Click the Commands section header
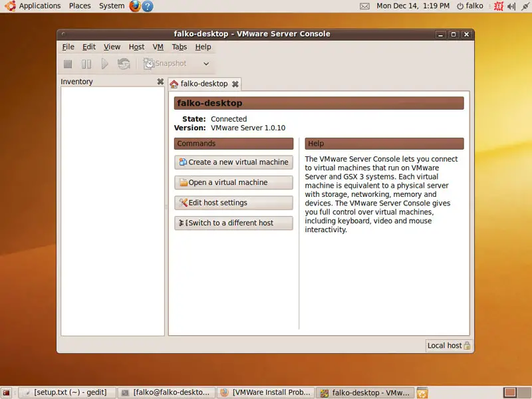Image resolution: width=532 pixels, height=399 pixels. 234,144
